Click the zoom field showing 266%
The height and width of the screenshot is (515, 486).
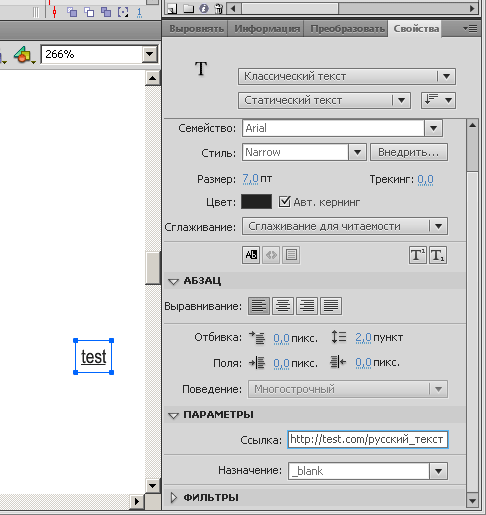click(x=92, y=54)
